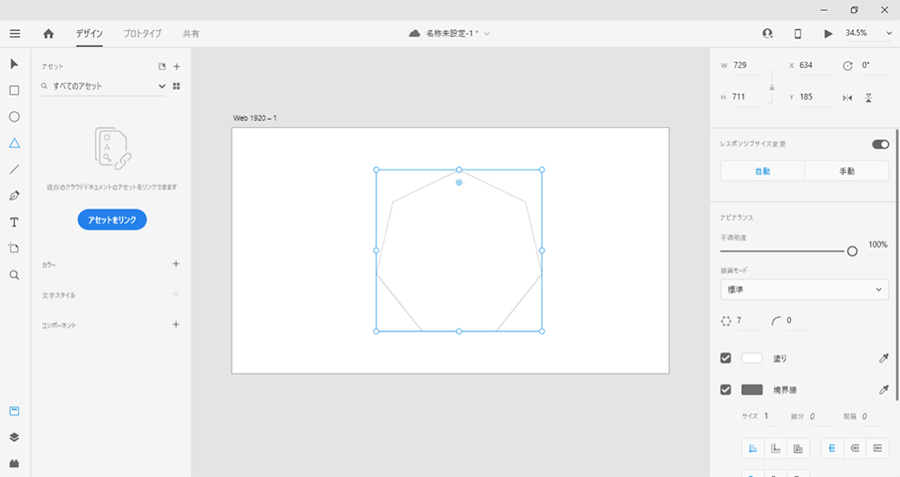Open mobile device preview
The image size is (900, 477).
click(x=797, y=34)
